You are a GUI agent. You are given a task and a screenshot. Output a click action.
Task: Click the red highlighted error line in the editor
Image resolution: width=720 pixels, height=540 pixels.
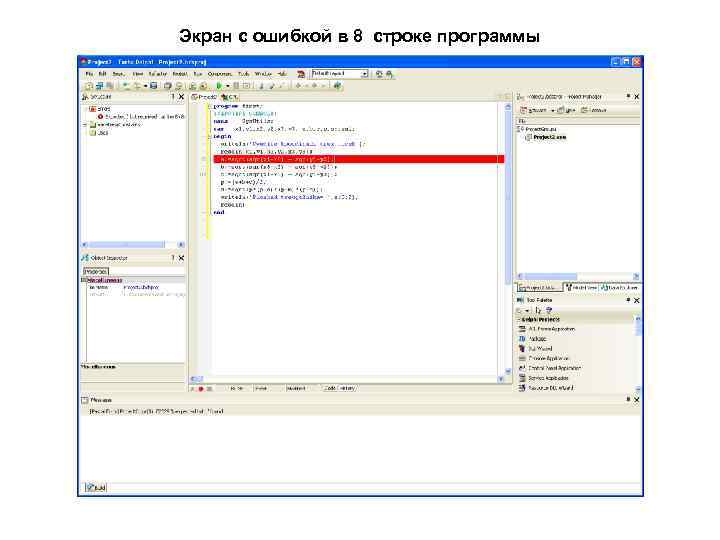[x=359, y=159]
